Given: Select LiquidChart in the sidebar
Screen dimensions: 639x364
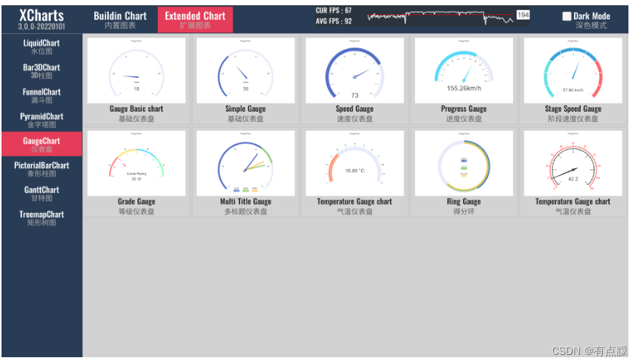Looking at the screenshot, I should click(x=42, y=48).
